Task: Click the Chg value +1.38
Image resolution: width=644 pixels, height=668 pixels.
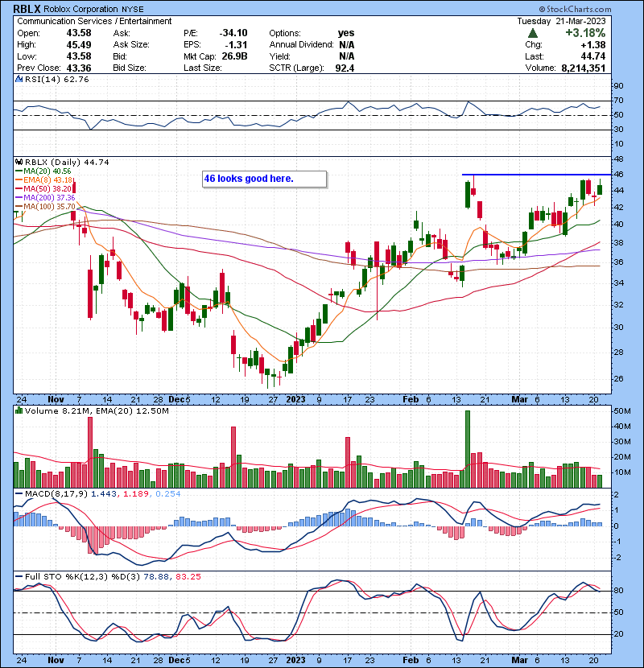Action: 592,44
